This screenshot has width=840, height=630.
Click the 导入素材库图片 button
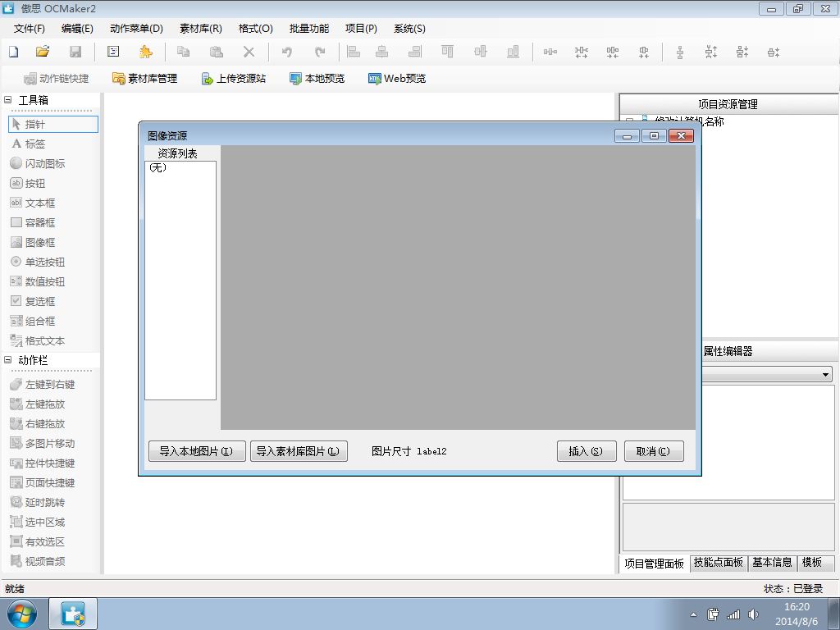[x=299, y=451]
